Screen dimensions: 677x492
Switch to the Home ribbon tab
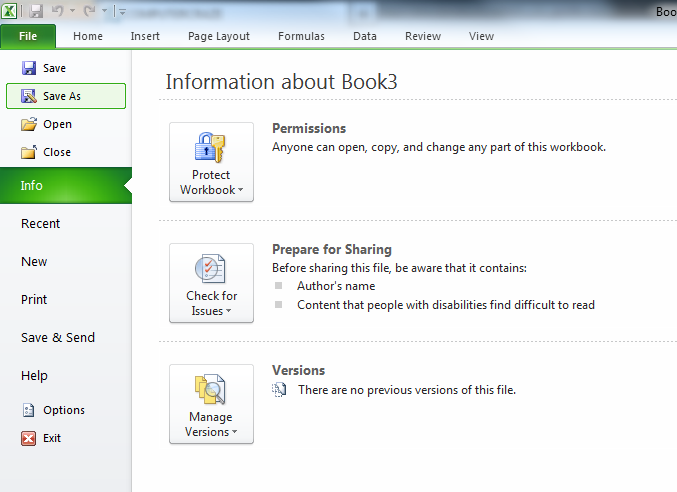click(x=88, y=36)
